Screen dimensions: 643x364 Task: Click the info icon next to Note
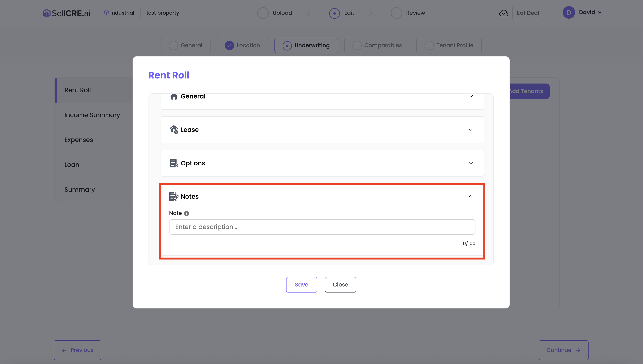(187, 213)
